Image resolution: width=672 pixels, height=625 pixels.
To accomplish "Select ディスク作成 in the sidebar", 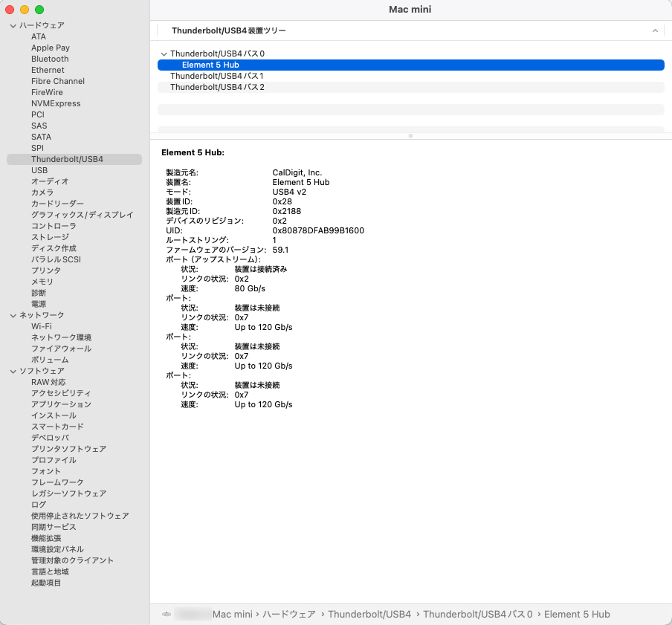I will 54,248.
